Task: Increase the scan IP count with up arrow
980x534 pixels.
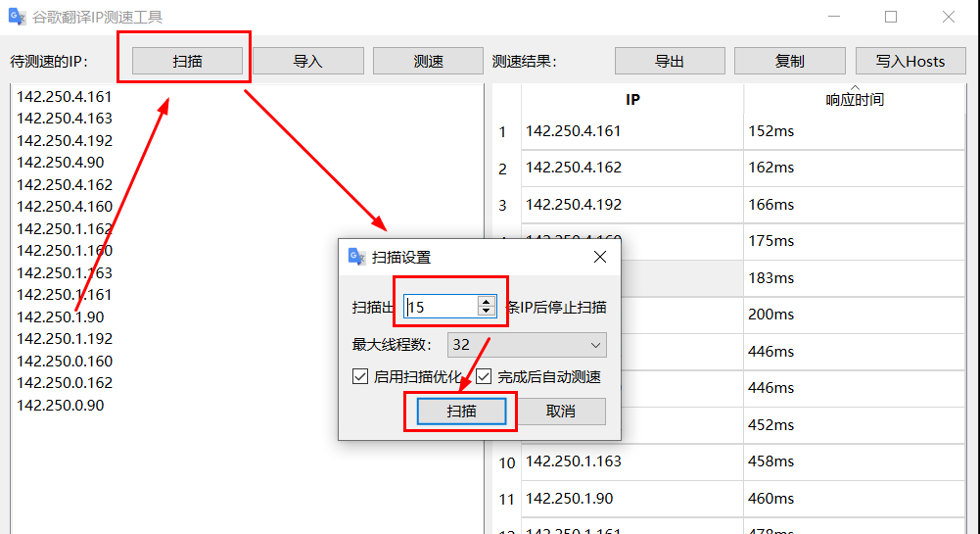Action: tap(487, 302)
